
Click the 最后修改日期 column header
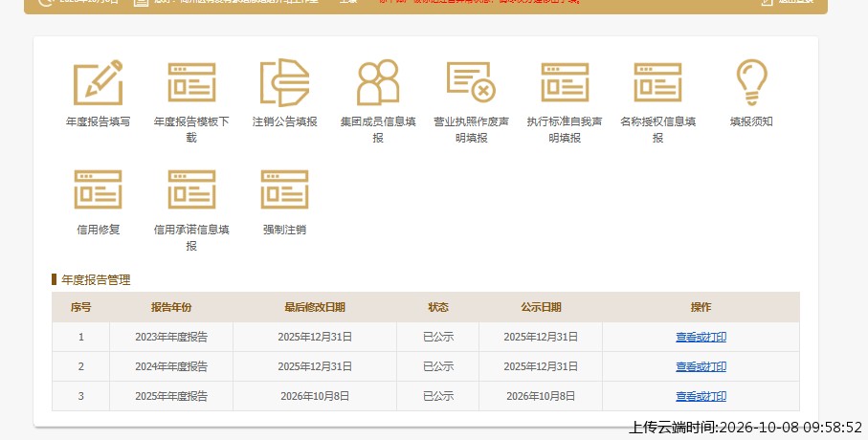click(315, 307)
